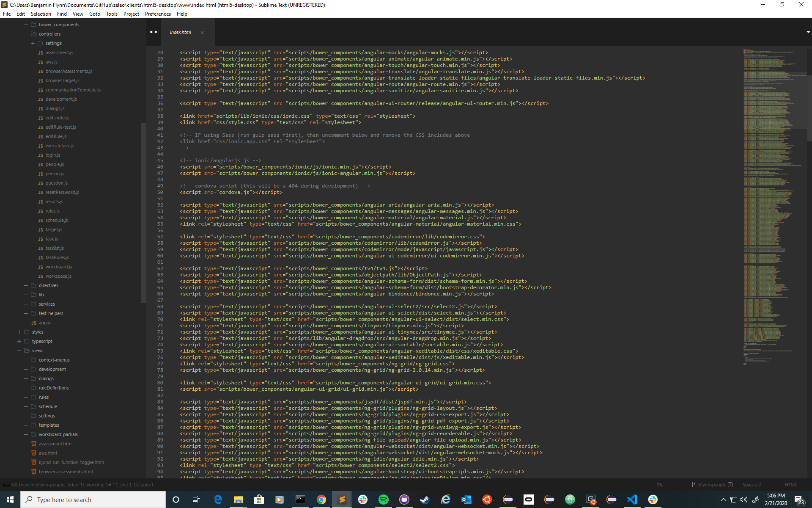This screenshot has height=508, width=812.
Task: Toggle the side bar switch-panel icon in status bar
Action: pyautogui.click(x=6, y=485)
